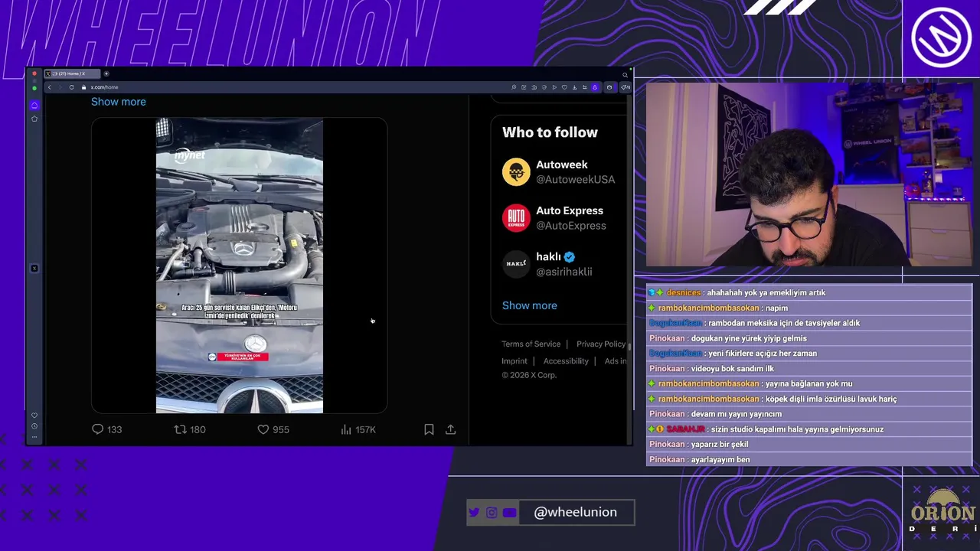Click chat message 'ayarlayayım ben'
Viewport: 980px width, 551px height.
point(720,459)
